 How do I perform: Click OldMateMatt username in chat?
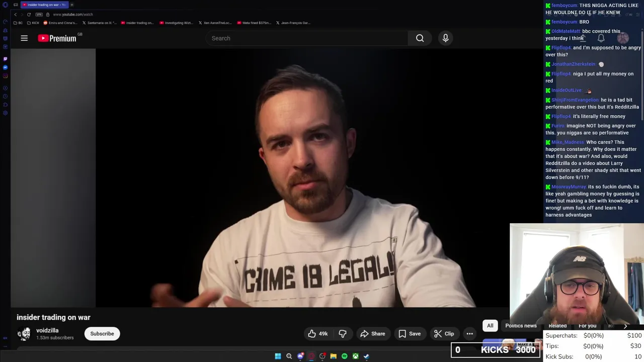[x=566, y=31]
